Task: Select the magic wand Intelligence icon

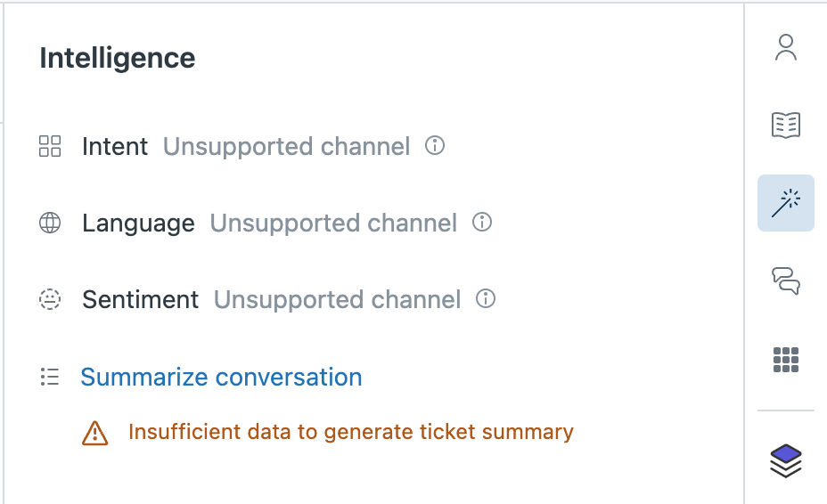Action: [785, 203]
